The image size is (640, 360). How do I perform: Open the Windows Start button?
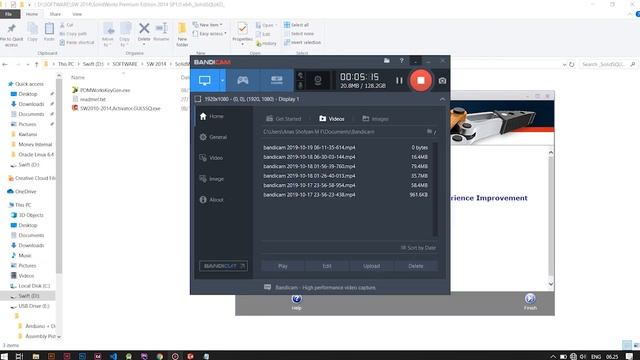4,356
